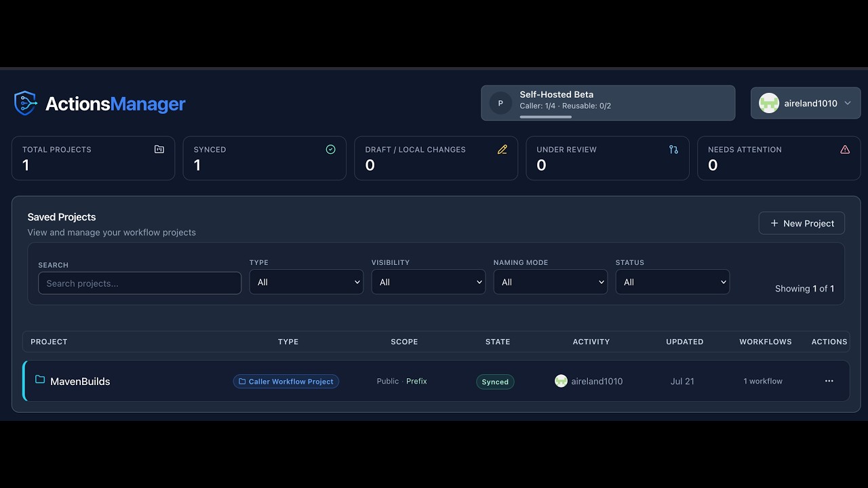Sort by the ACTIVITY column header
The height and width of the screenshot is (488, 868).
(591, 342)
